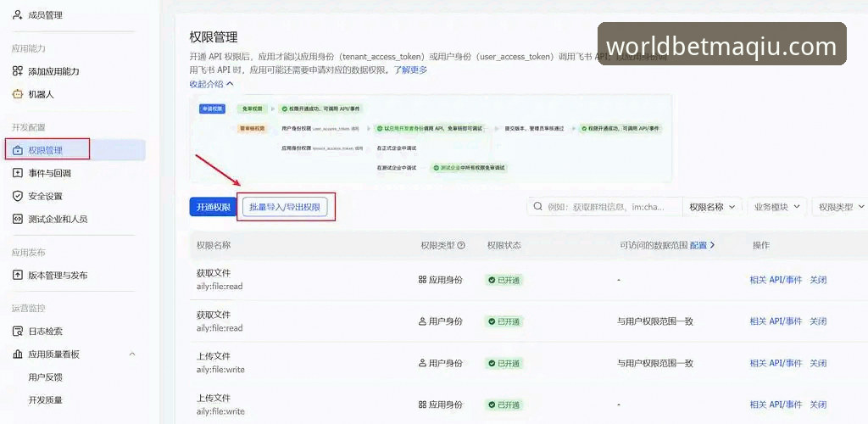Click 应用身份 icon in last 上传文件 row
Image resolution: width=868 pixels, height=424 pixels.
tap(422, 404)
